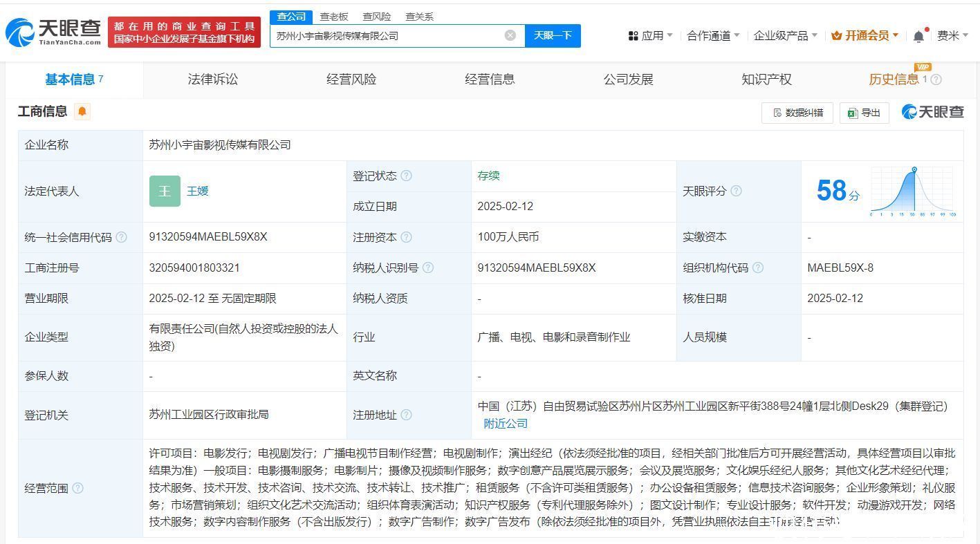This screenshot has height=544, width=980.
Task: Click the clear search text X icon
Action: tap(510, 35)
